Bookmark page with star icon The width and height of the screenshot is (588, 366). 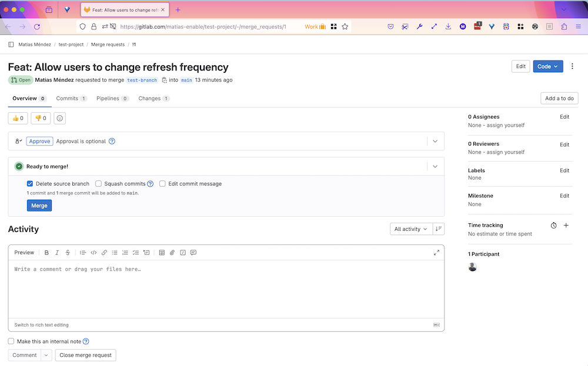(345, 26)
